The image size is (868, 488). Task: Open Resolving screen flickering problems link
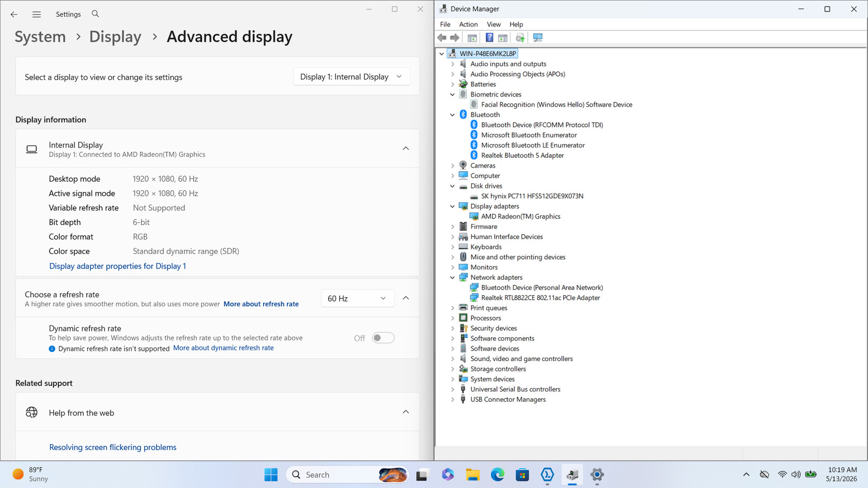pyautogui.click(x=113, y=447)
